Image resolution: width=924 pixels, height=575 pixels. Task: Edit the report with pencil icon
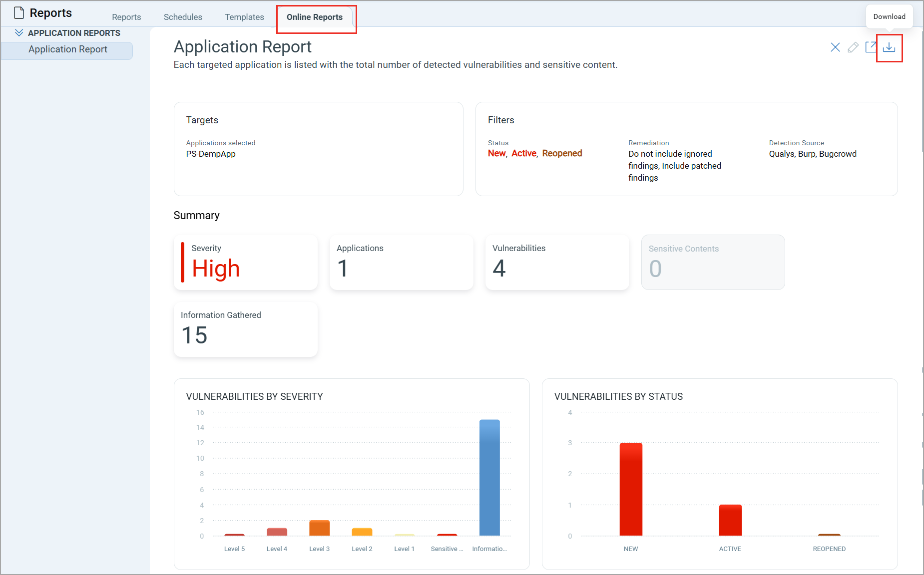click(853, 47)
